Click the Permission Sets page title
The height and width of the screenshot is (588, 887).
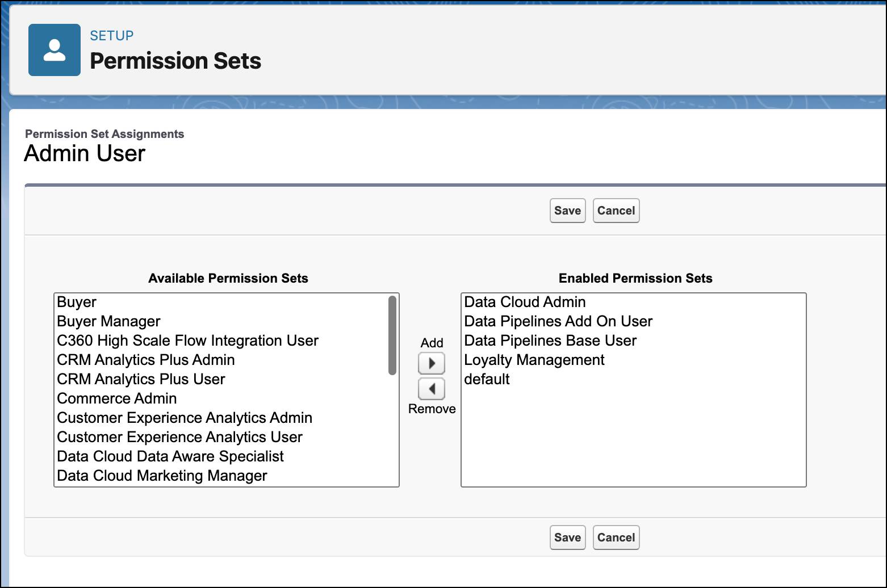tap(175, 61)
